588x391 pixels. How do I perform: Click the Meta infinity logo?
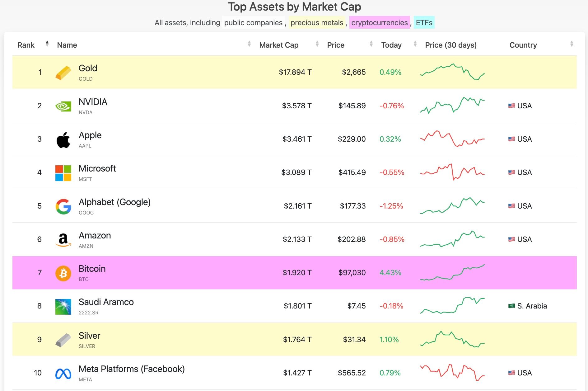(63, 373)
